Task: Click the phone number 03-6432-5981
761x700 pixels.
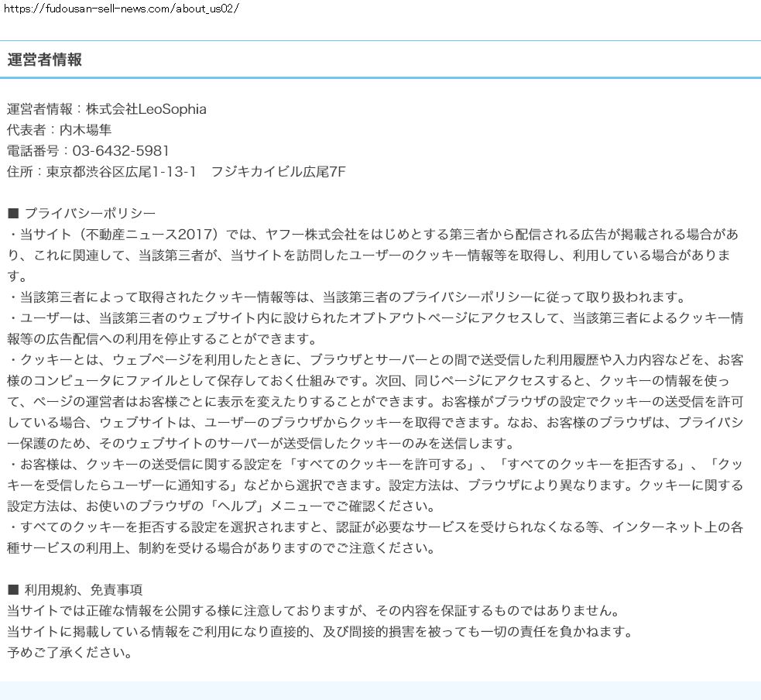Action: 120,151
